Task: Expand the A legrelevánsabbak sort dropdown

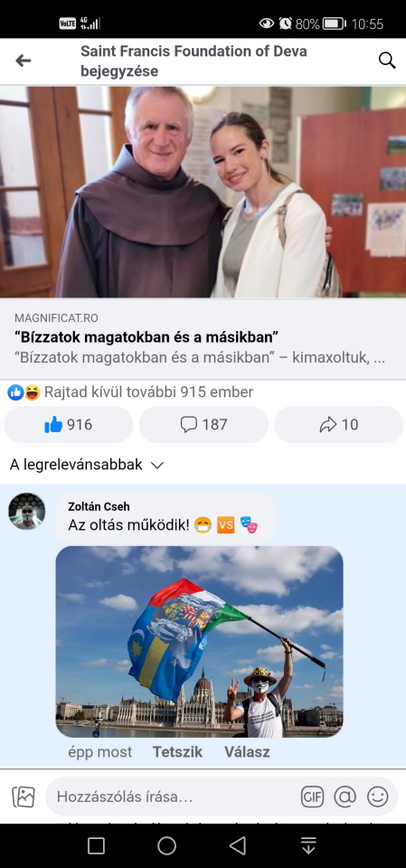Action: (x=87, y=465)
